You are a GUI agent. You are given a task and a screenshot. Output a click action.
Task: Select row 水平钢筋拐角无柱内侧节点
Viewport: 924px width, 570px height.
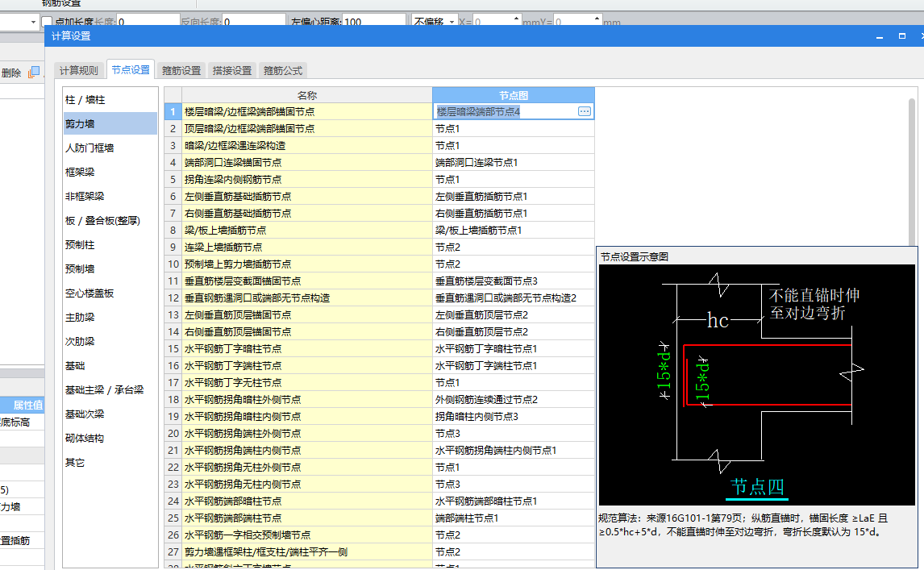(307, 485)
